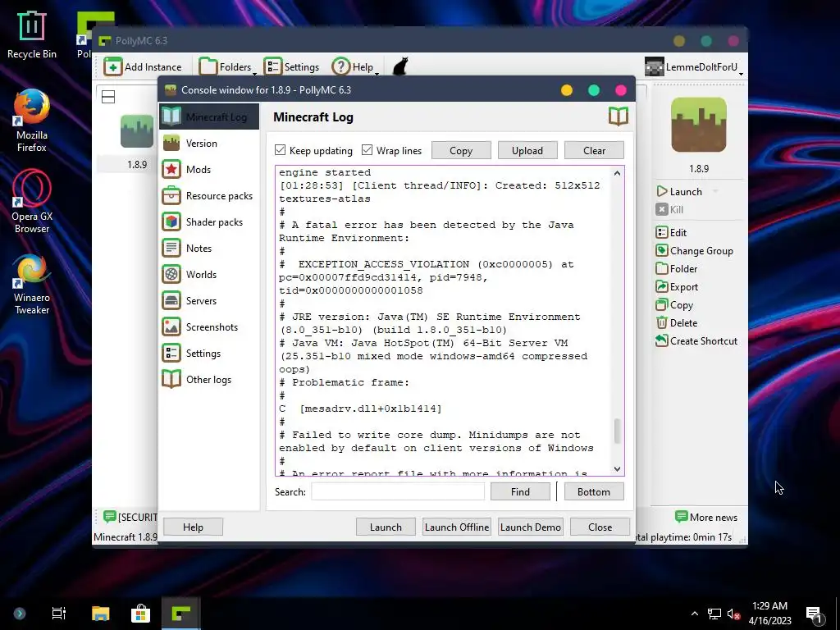The width and height of the screenshot is (840, 630).
Task: Open the Folders dropdown in PollyMC toolbar
Action: tap(227, 67)
